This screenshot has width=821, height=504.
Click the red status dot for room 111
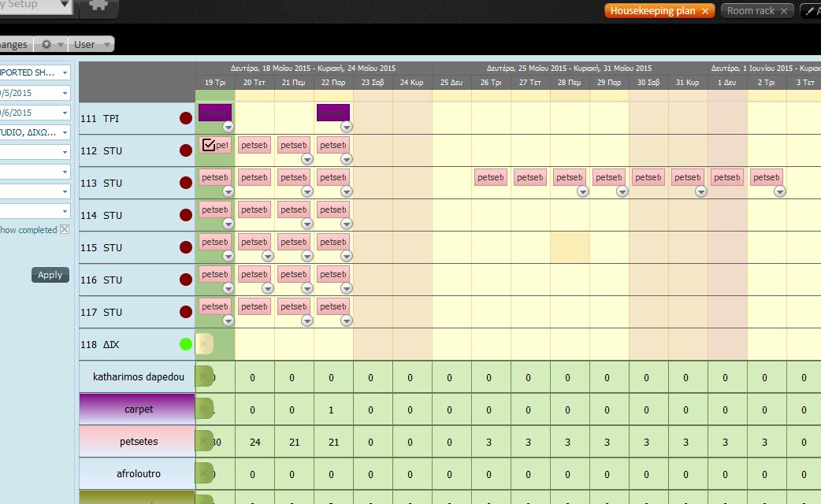point(186,119)
